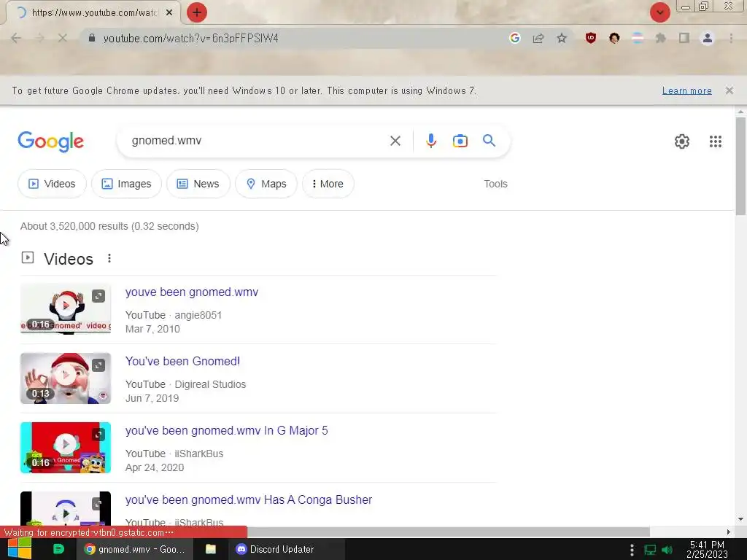Open the striped flag extension icon
Viewport: 747px width, 560px height.
pyautogui.click(x=638, y=38)
